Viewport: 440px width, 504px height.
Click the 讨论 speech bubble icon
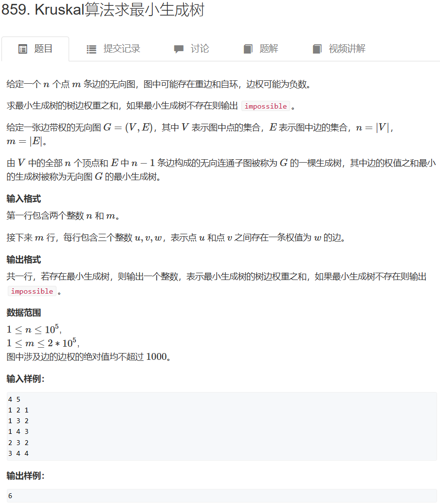tap(179, 49)
